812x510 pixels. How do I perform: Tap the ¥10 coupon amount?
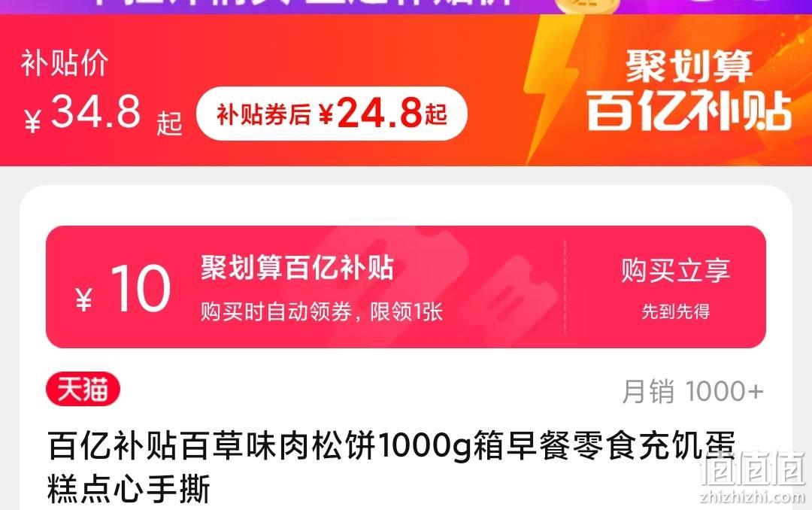[123, 289]
